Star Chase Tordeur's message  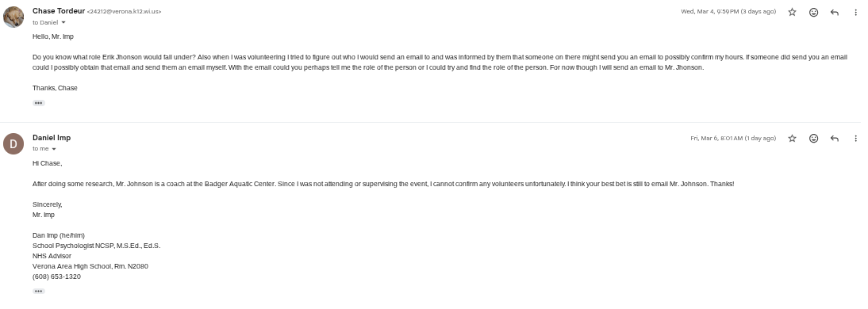[792, 12]
